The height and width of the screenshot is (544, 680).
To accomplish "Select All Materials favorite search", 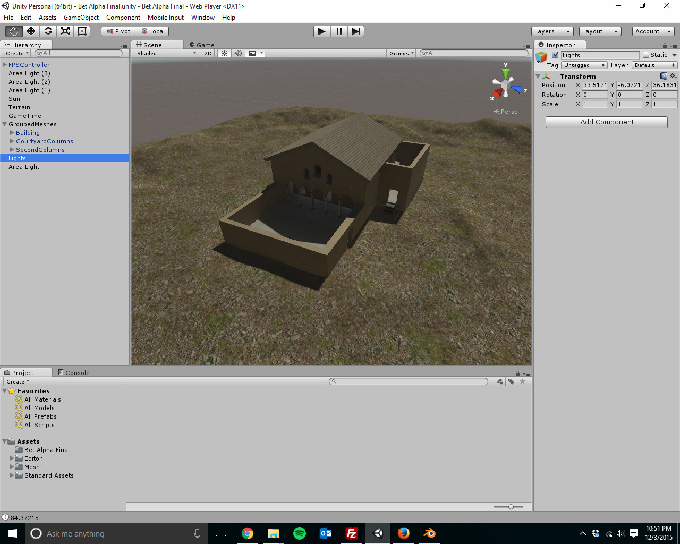I will tap(42, 400).
